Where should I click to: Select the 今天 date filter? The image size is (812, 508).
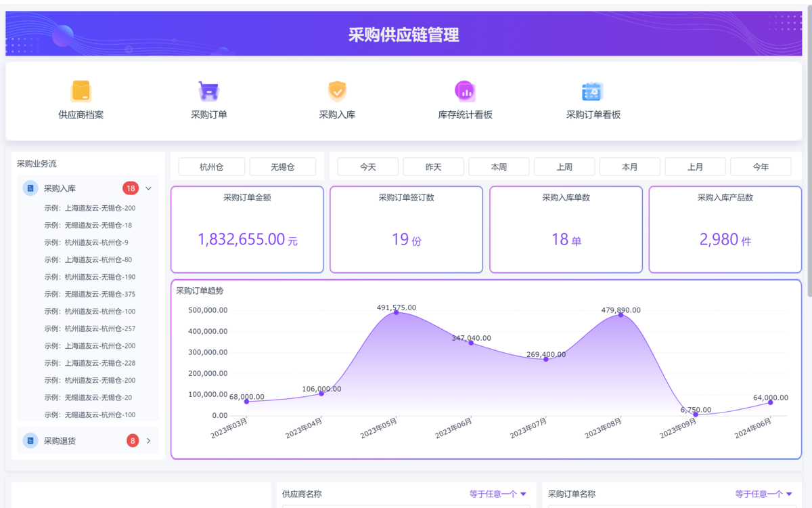pos(368,167)
